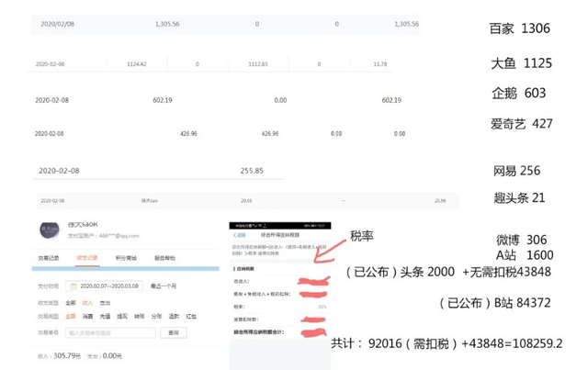Filter 交易类型 by 退款
This screenshot has width=588, height=370.
(x=174, y=317)
